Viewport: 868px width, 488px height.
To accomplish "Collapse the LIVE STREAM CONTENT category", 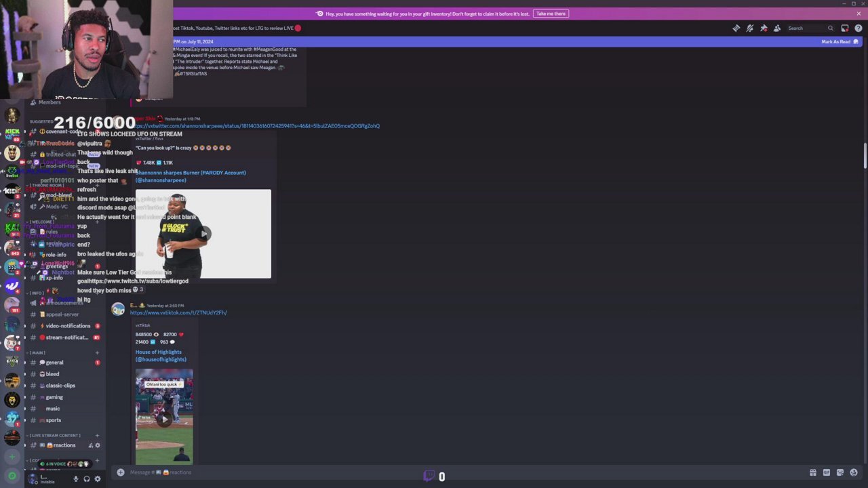I will pyautogui.click(x=54, y=435).
